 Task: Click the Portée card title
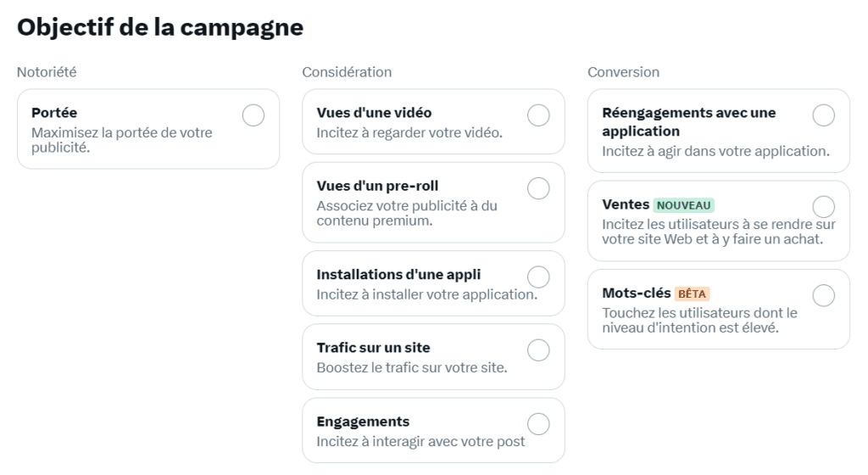point(54,113)
